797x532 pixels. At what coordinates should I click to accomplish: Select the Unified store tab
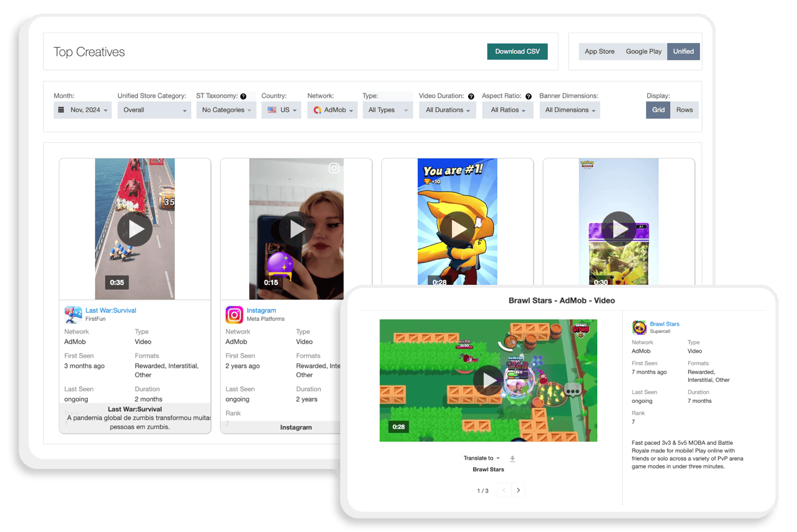(x=683, y=51)
